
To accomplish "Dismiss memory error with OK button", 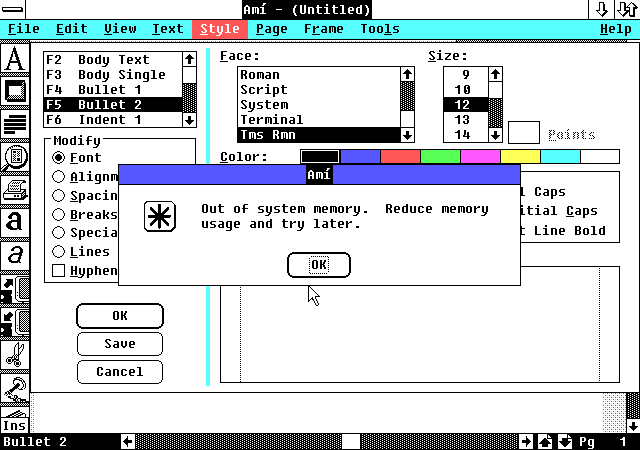I will (319, 265).
